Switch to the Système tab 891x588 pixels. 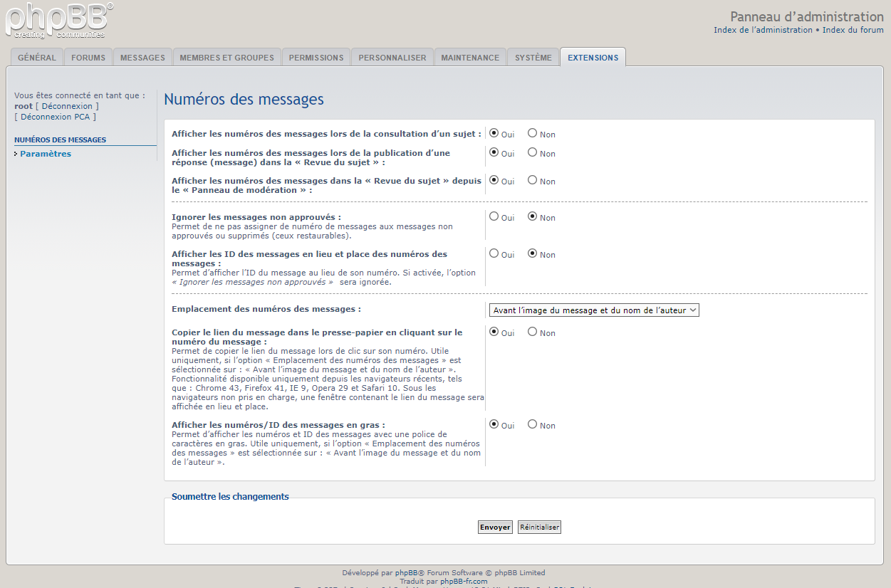point(533,58)
